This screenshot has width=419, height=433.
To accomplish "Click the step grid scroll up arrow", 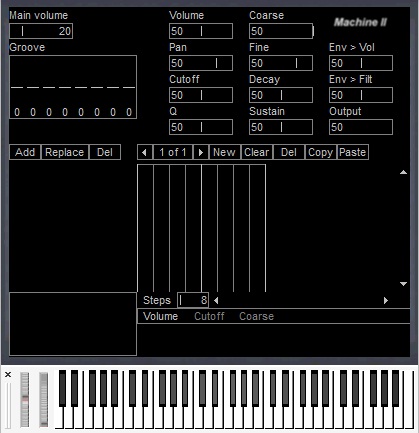I will coord(403,172).
